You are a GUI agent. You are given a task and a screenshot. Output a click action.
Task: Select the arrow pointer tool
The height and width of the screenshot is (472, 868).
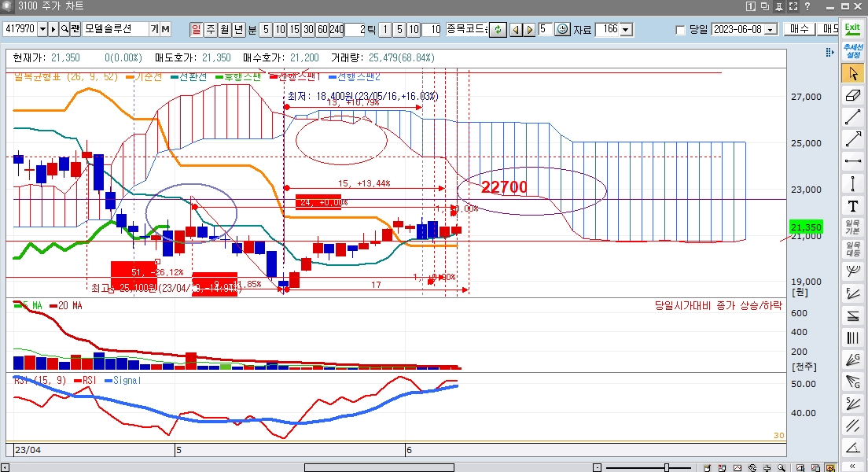852,73
